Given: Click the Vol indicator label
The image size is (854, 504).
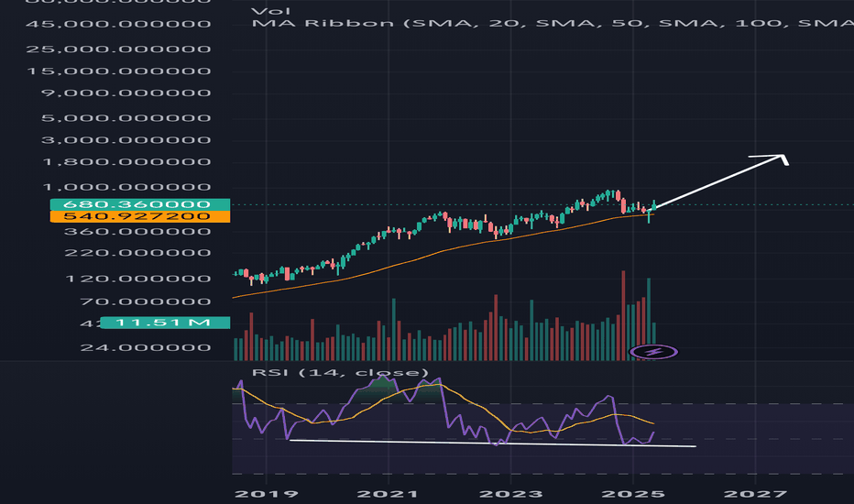Looking at the screenshot, I should pos(271,11).
